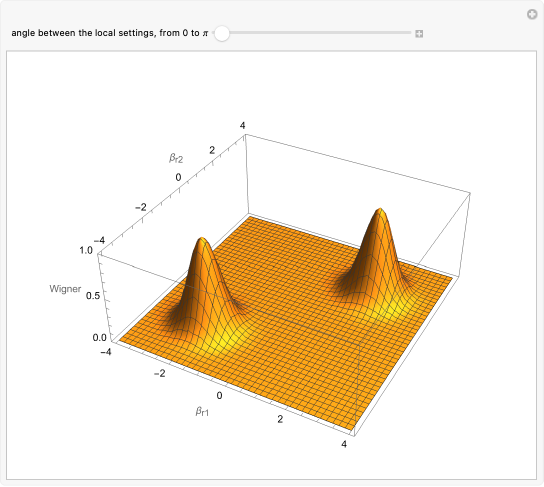Click the 1.0 tick label on Wigner axis
This screenshot has height=487, width=544.
coord(86,250)
